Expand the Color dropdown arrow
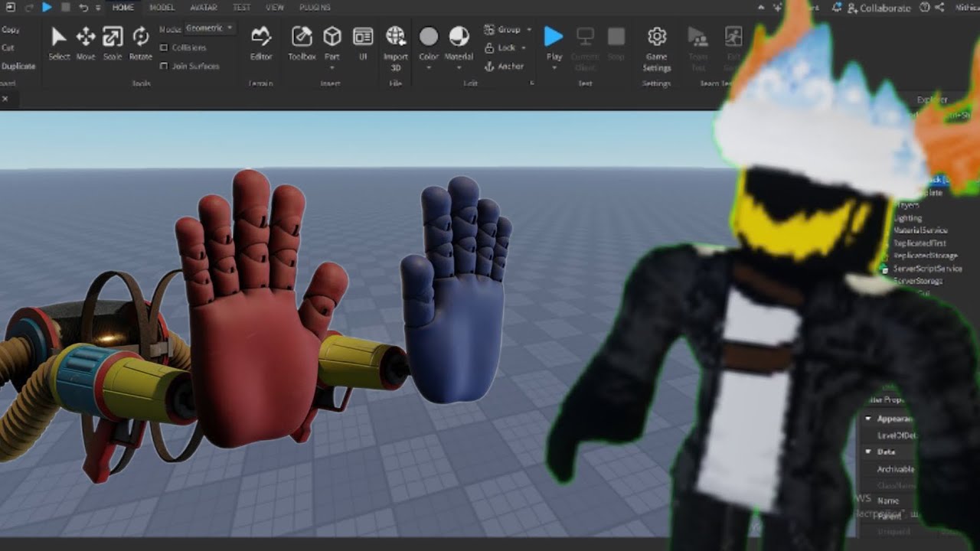 click(429, 67)
